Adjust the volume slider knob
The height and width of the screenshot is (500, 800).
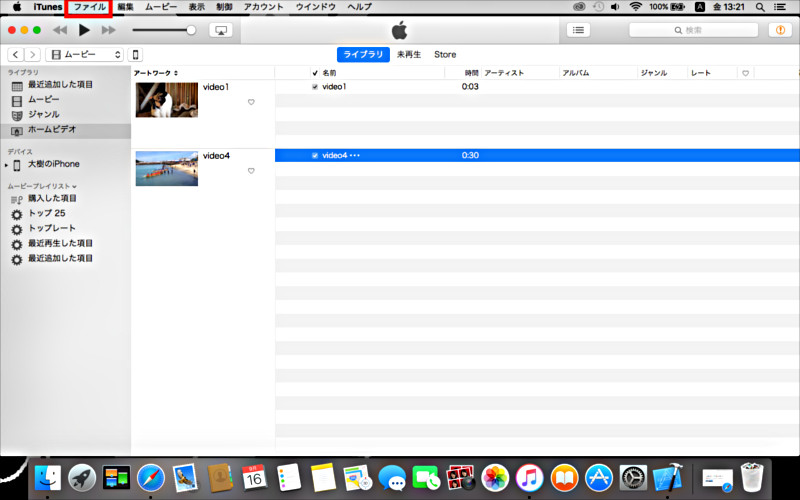191,30
